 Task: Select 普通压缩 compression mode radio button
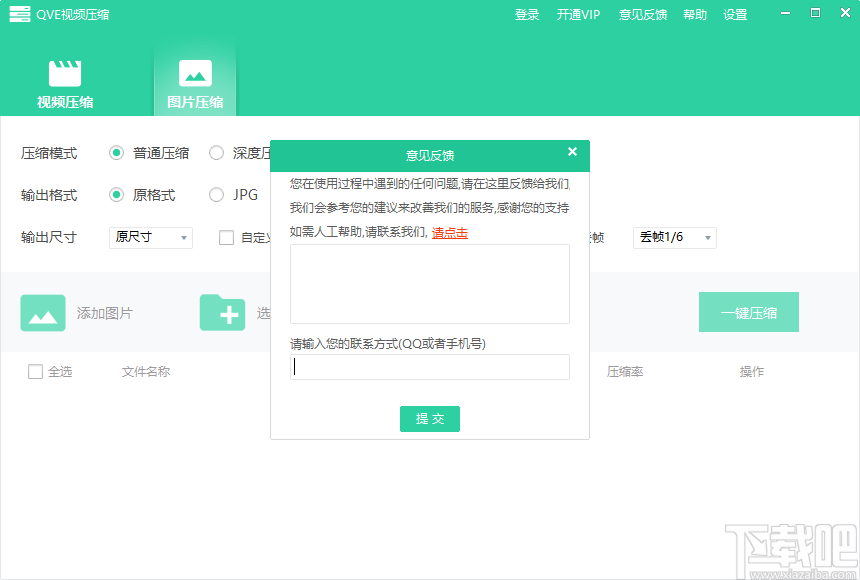click(116, 153)
